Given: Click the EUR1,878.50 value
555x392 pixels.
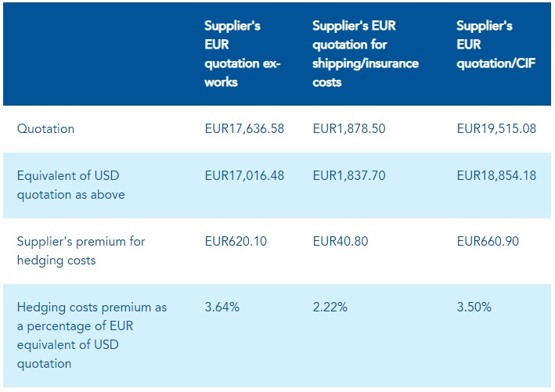Looking at the screenshot, I should point(349,129).
